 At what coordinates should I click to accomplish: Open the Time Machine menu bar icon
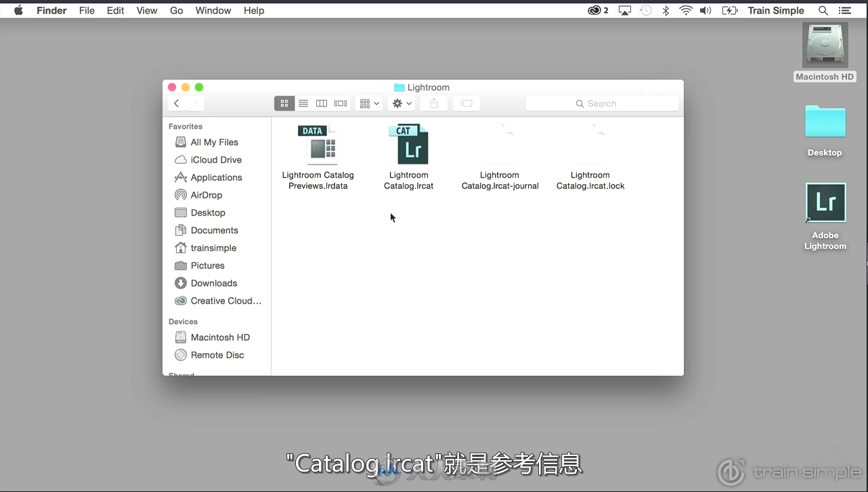646,10
